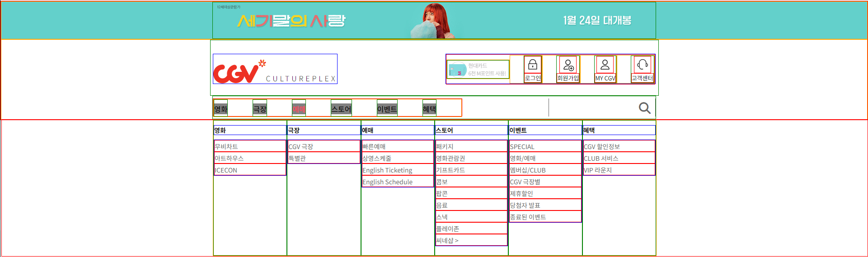The width and height of the screenshot is (868, 257).
Task: Open the 세기말의 사랑 movie banner
Action: [x=434, y=20]
